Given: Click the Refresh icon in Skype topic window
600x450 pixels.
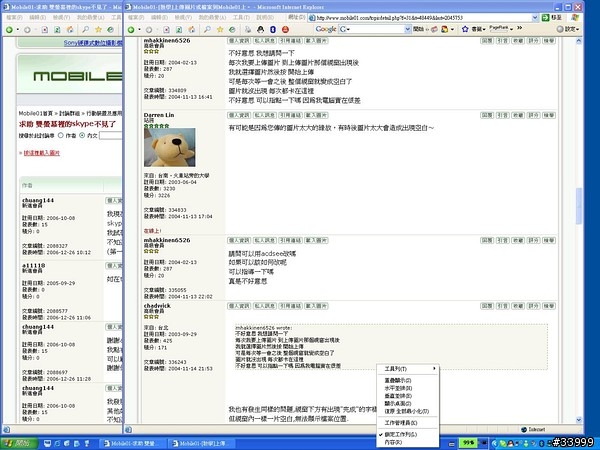Looking at the screenshot, I should coord(57,29).
